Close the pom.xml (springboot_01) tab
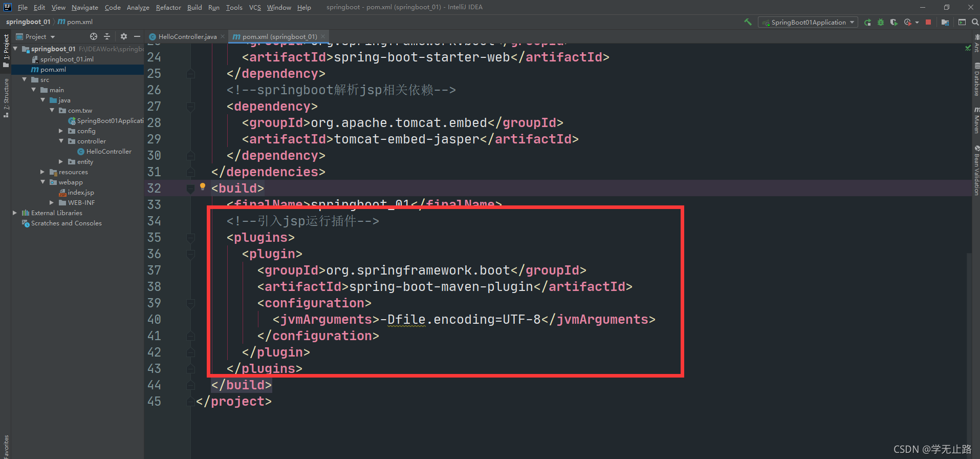The height and width of the screenshot is (459, 980). 323,36
